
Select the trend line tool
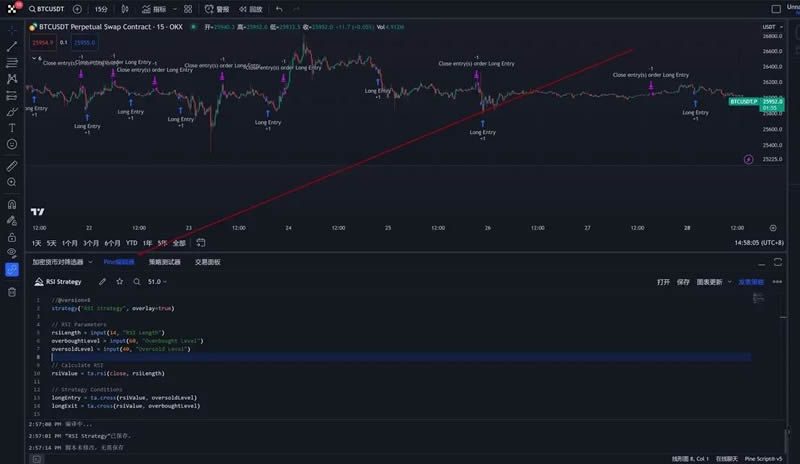pyautogui.click(x=12, y=46)
